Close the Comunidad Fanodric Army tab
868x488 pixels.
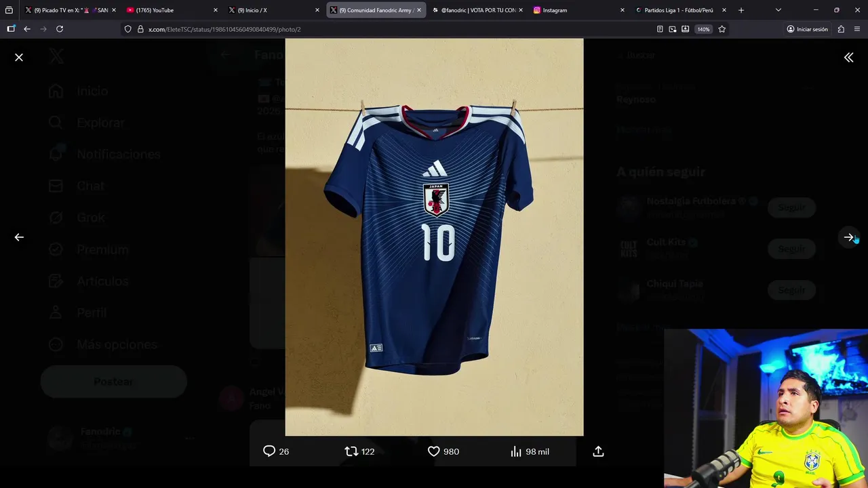point(419,10)
